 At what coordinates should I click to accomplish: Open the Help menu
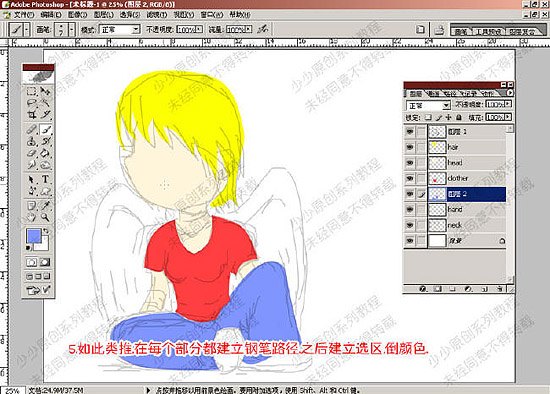tap(240, 15)
